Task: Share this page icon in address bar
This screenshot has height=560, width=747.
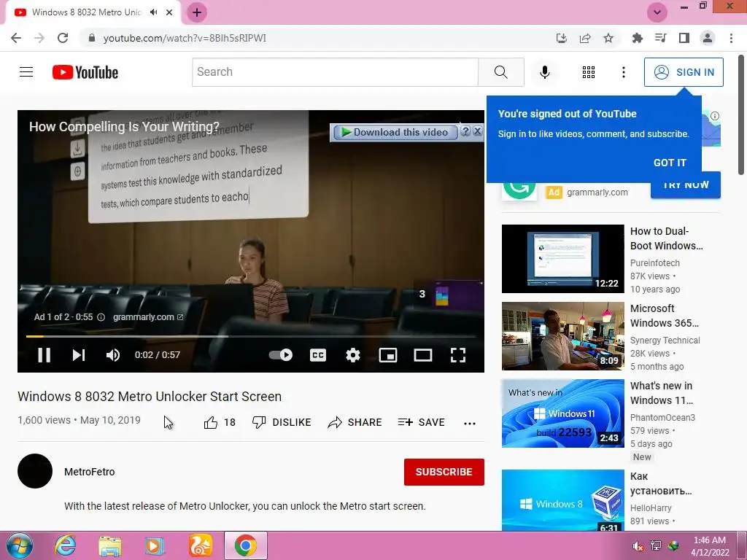Action: click(x=585, y=38)
